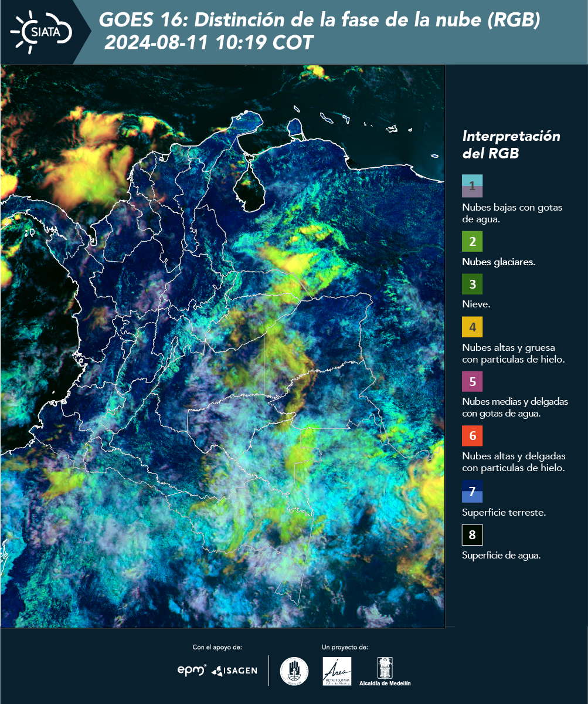Click the timestamp '2024-08-11 10:19 COT'
588x704 pixels.
click(209, 43)
